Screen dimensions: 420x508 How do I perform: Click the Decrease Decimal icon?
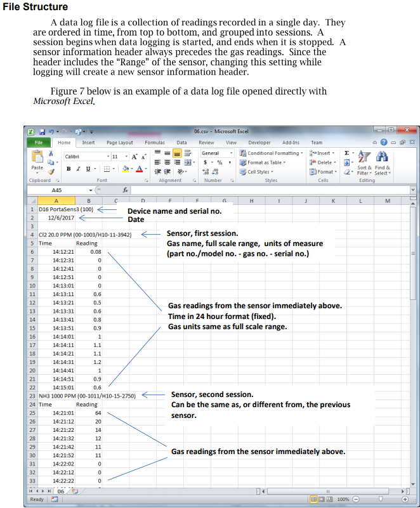[x=216, y=172]
